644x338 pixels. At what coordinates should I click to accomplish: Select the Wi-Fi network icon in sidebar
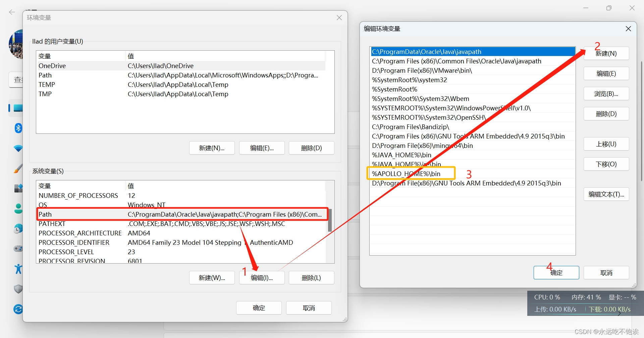click(x=18, y=148)
